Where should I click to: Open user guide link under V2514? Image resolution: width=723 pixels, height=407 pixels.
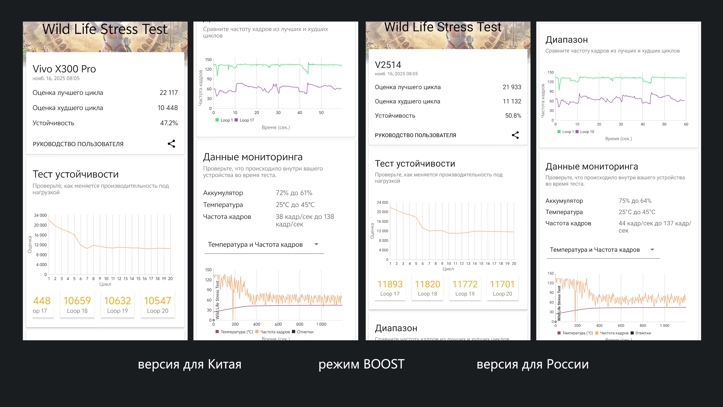coord(415,135)
